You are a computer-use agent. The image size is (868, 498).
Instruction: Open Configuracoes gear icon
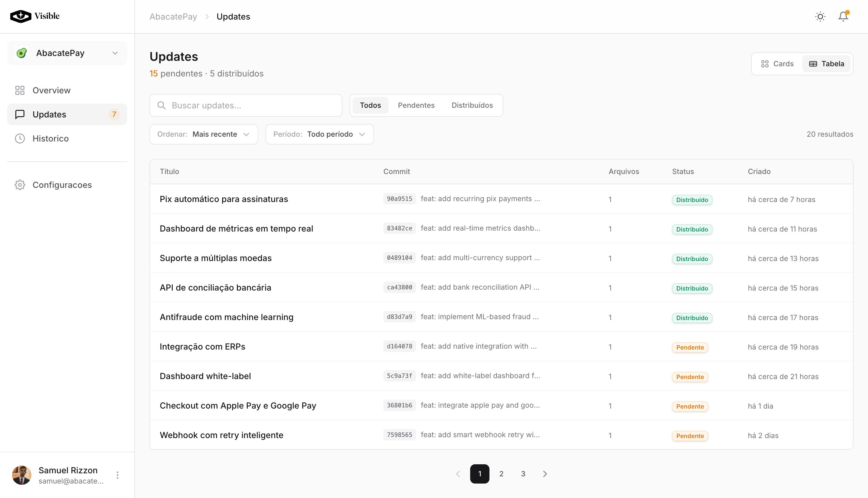coord(20,185)
